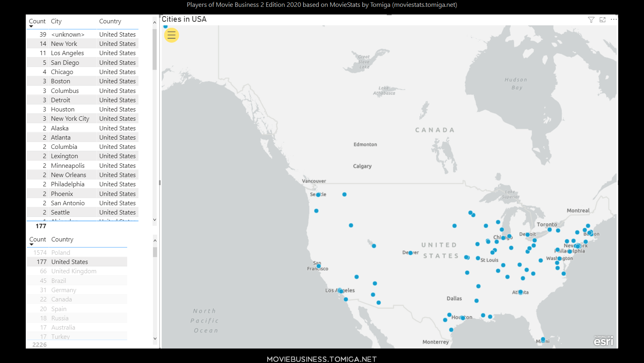Click the city table vertical scrollbar thumb
This screenshot has width=644, height=363.
click(155, 49)
